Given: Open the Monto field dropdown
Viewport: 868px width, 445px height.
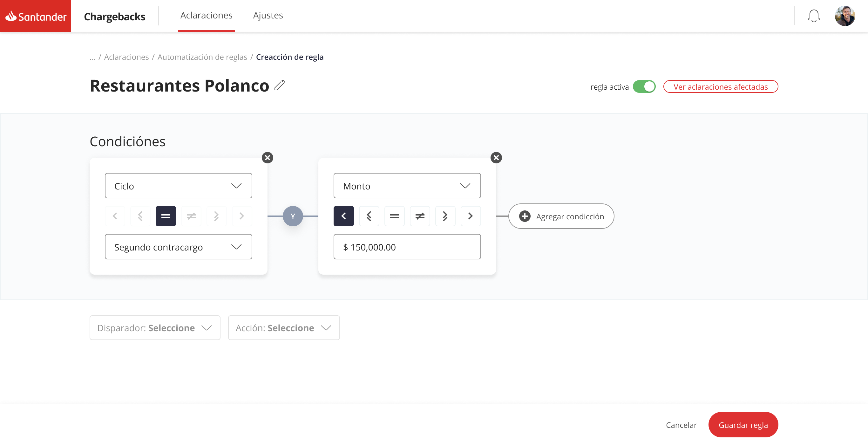Looking at the screenshot, I should pos(407,185).
